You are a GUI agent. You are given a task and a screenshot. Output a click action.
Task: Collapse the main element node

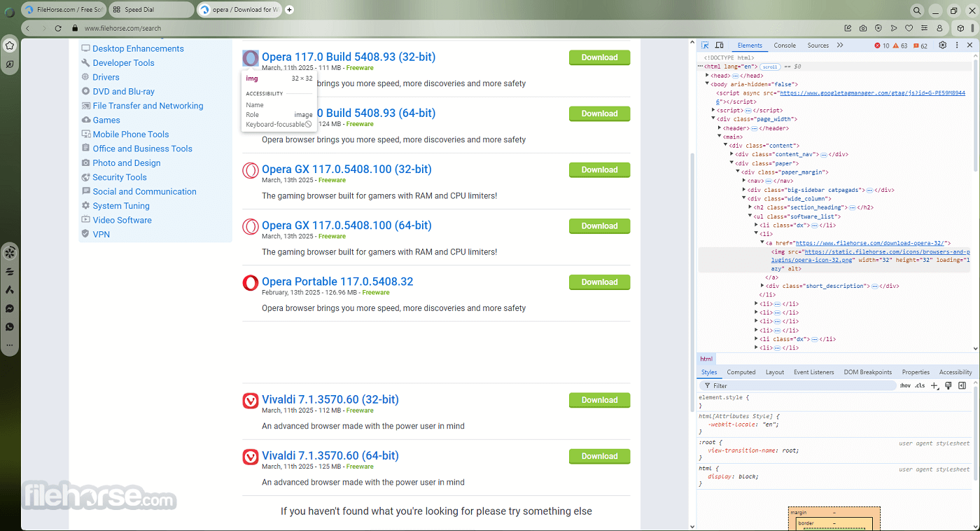point(720,137)
